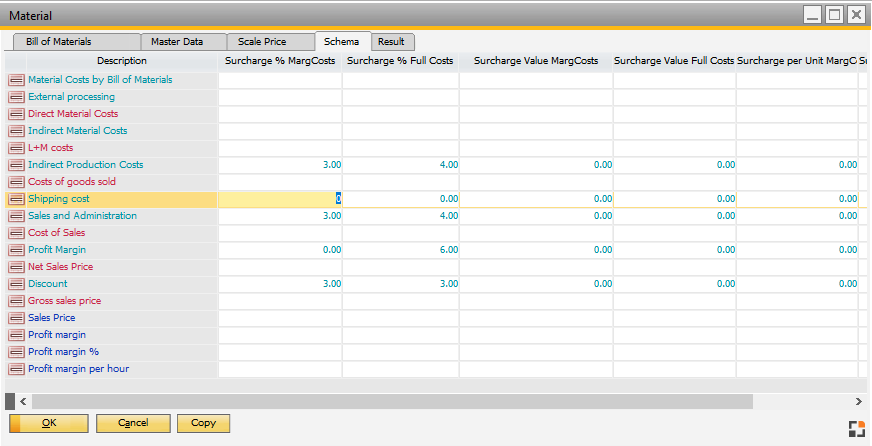This screenshot has height=446, width=872.
Task: Click the row icon beside Direct Material Costs
Action: [x=16, y=114]
